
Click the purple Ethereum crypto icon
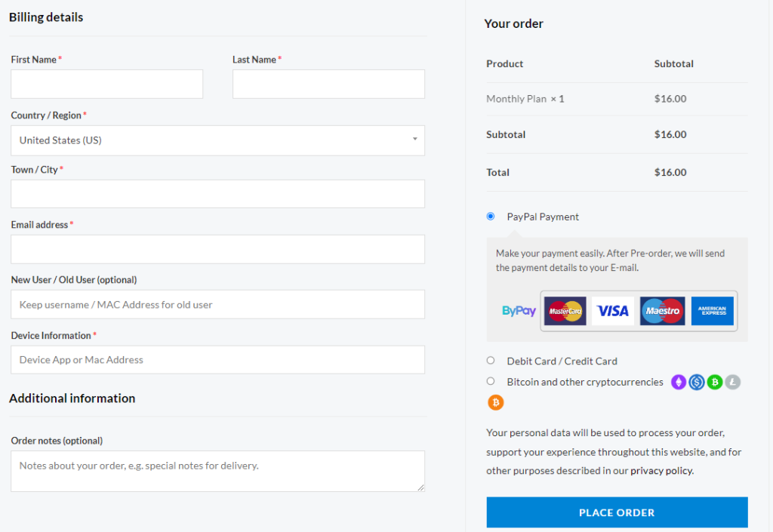679,383
